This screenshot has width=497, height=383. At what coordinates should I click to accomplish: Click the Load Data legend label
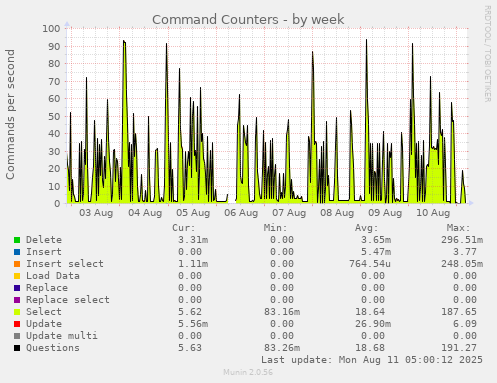click(x=53, y=276)
